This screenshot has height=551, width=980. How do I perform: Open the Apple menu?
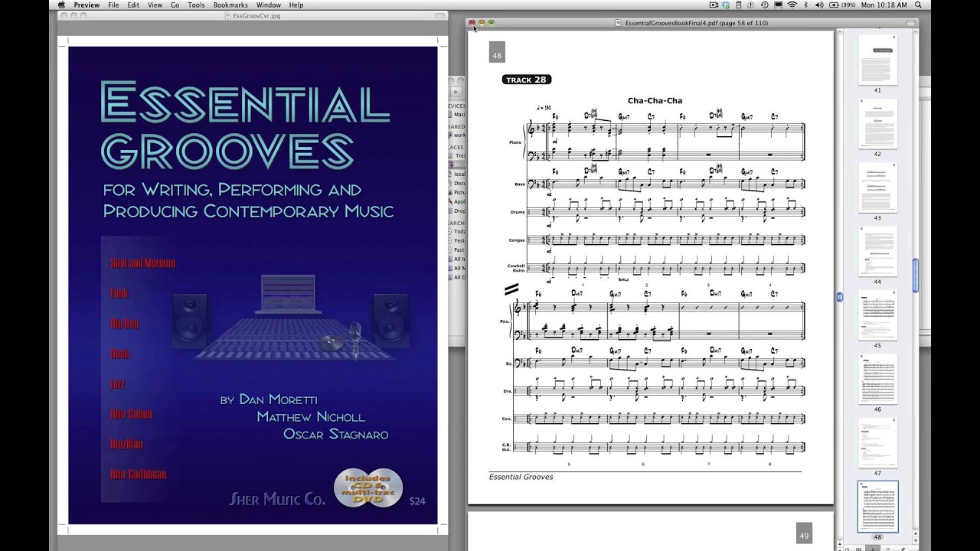pyautogui.click(x=61, y=5)
